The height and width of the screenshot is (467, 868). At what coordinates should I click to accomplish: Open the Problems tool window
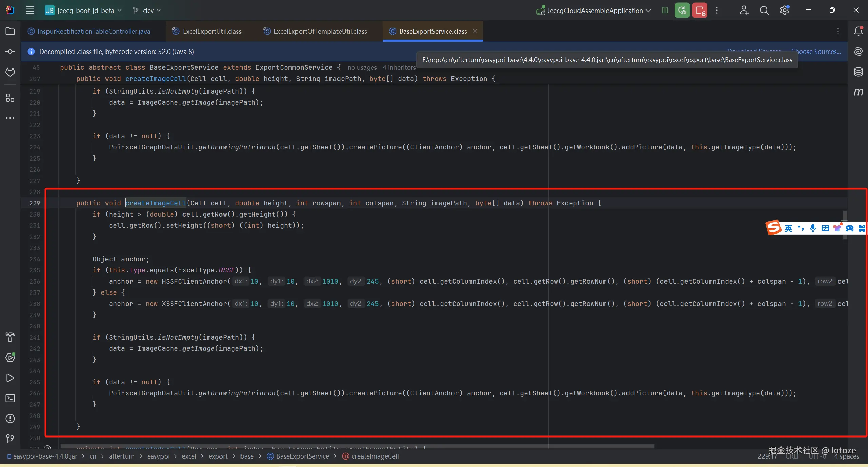(x=10, y=419)
